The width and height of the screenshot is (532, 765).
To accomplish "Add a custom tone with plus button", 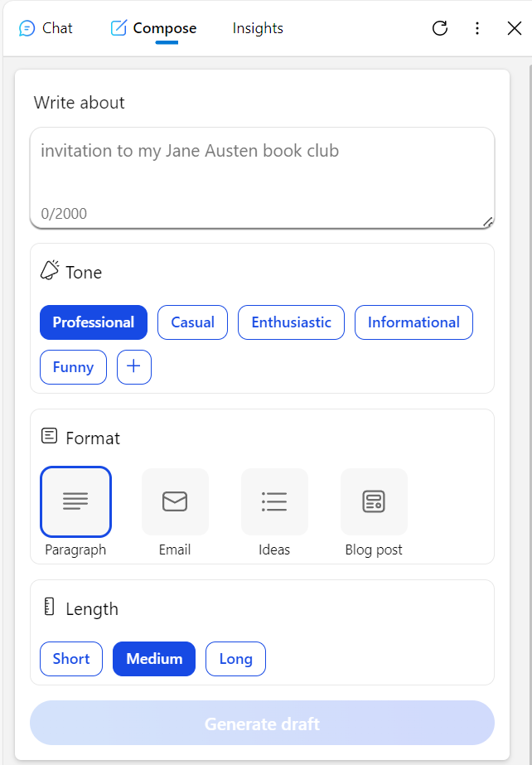I will pyautogui.click(x=134, y=367).
